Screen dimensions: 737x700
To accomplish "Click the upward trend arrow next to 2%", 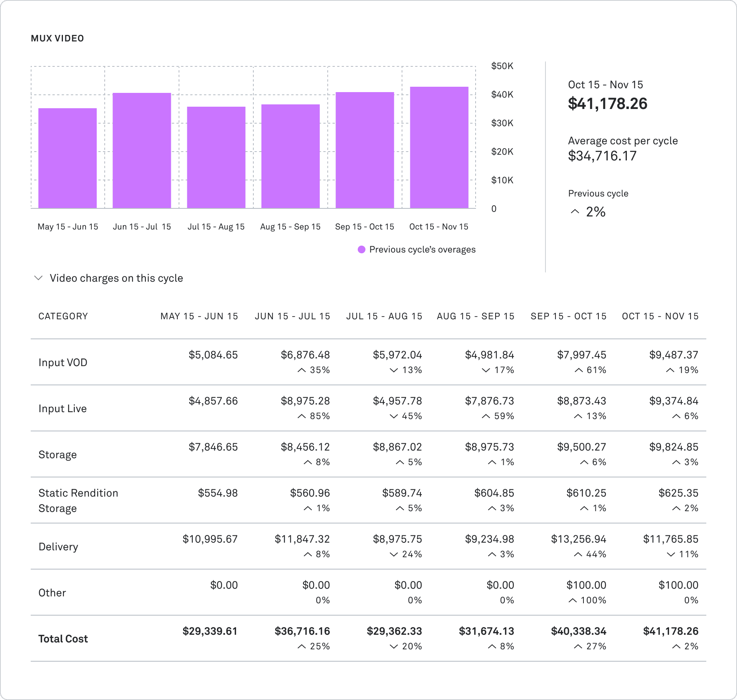I will (x=575, y=211).
